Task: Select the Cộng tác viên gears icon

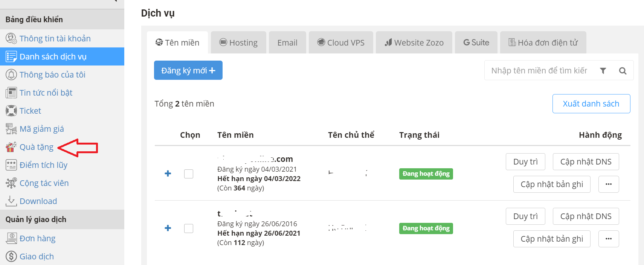Action: tap(11, 183)
